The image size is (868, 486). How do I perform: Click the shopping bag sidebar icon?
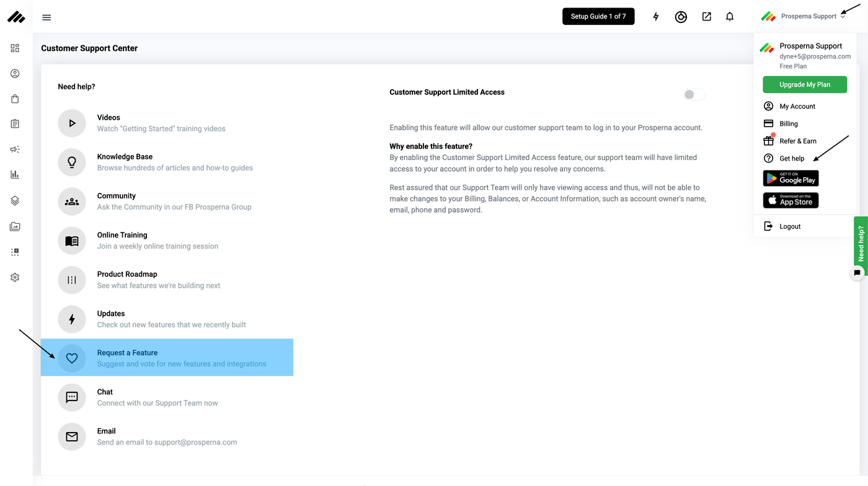[15, 99]
